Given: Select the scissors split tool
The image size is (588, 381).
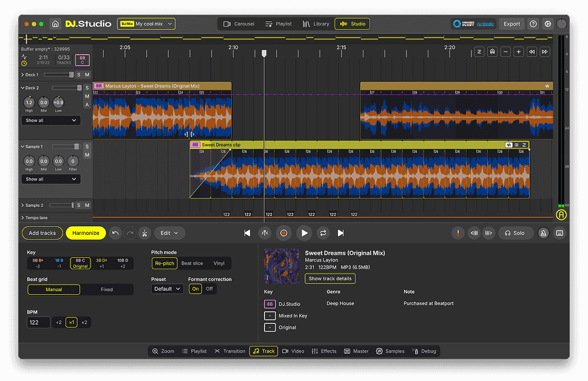Looking at the screenshot, I should 145,233.
